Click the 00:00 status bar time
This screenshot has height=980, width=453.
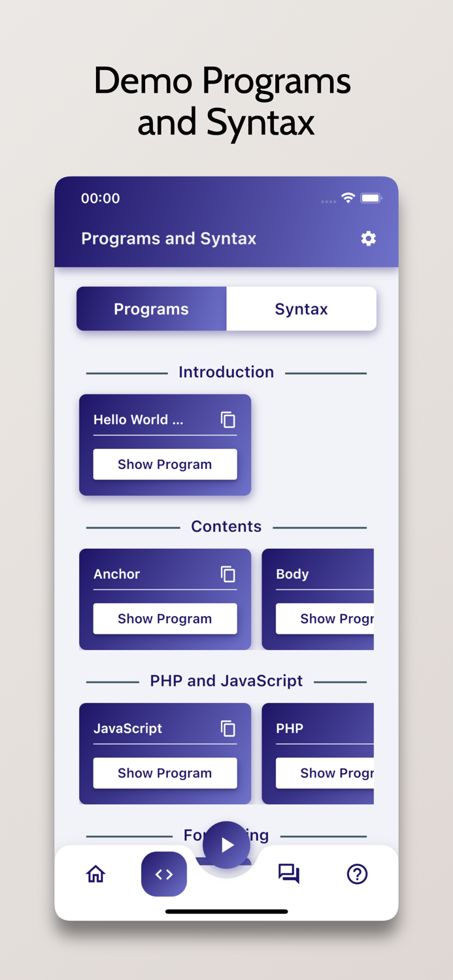click(x=101, y=198)
